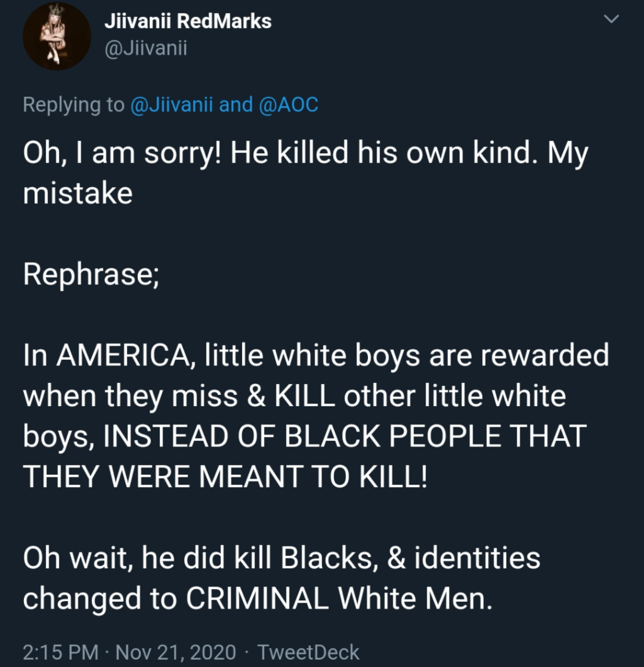Open the @Jiivanii mention in reply line

pyautogui.click(x=172, y=104)
